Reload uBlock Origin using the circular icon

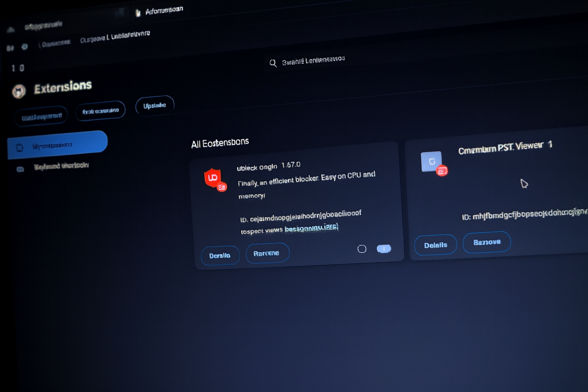pos(362,249)
